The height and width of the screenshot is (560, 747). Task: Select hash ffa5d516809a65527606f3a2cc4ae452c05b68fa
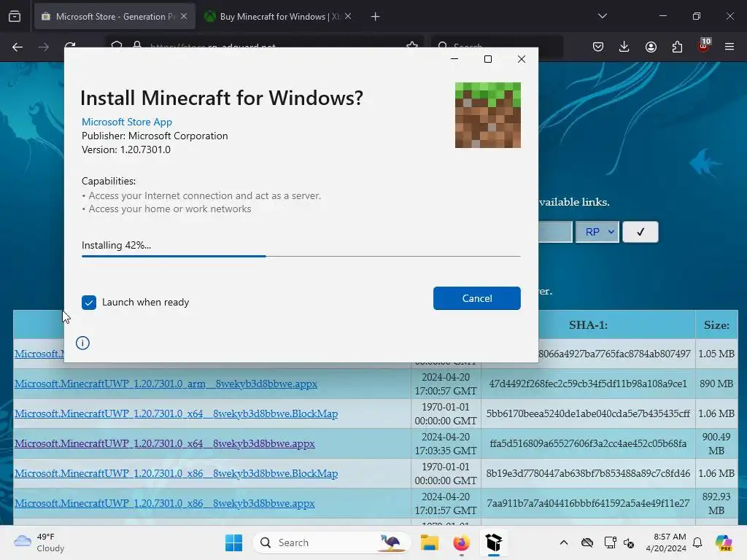(588, 444)
